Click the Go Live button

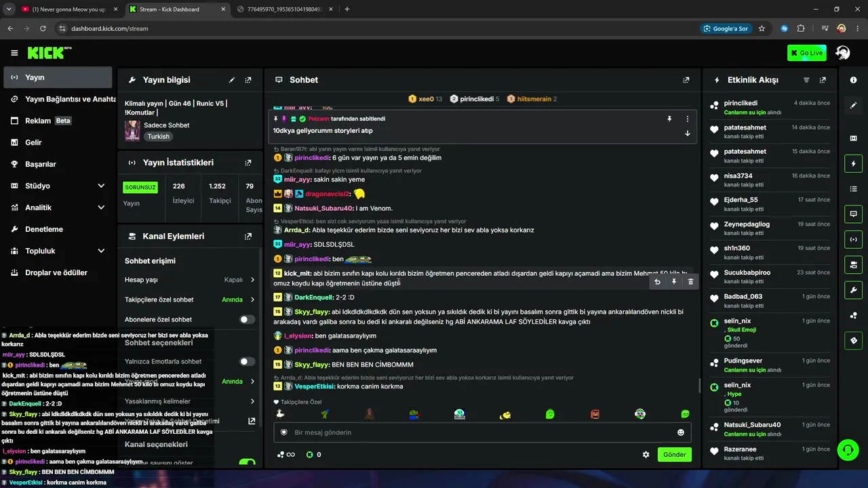[806, 53]
